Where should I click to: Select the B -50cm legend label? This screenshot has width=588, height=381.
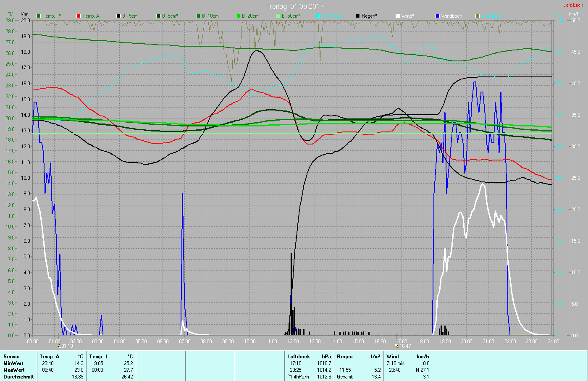291,16
